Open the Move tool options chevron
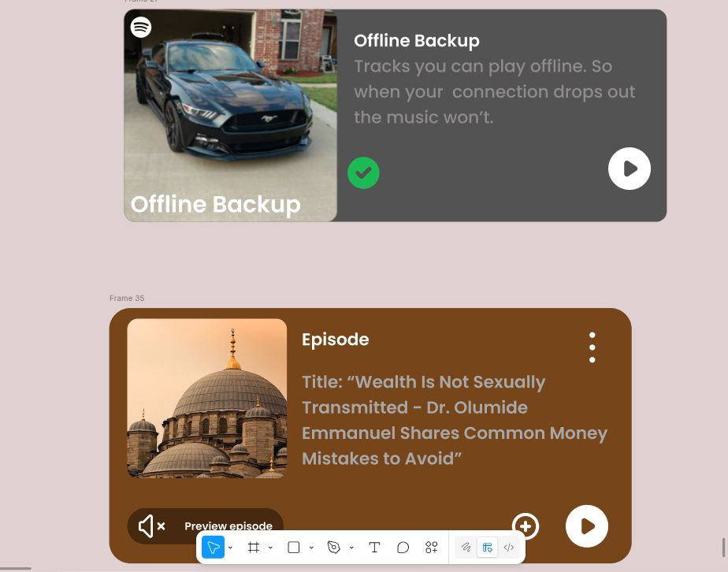Image resolution: width=728 pixels, height=572 pixels. [x=230, y=548]
